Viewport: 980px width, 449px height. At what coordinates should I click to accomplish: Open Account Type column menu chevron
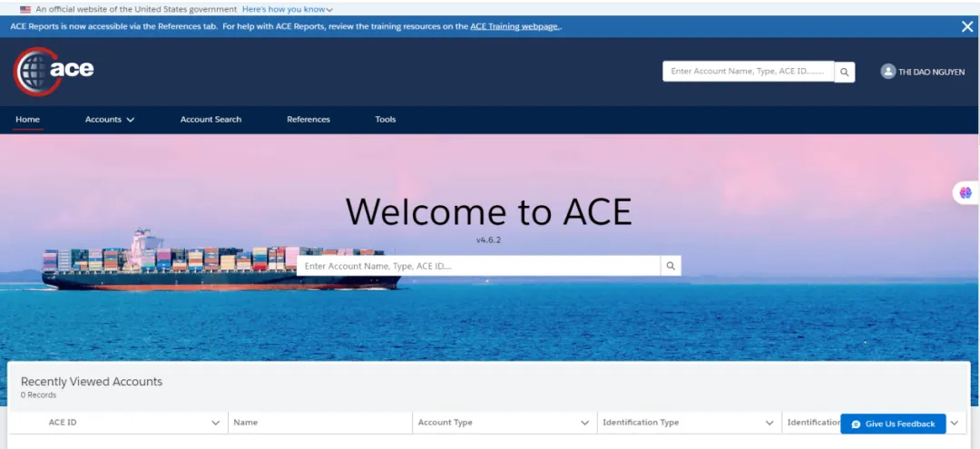[585, 423]
